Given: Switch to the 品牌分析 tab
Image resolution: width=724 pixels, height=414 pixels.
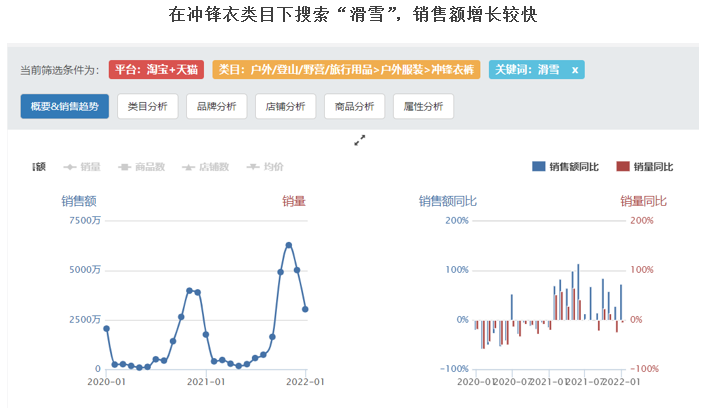Looking at the screenshot, I should (217, 107).
